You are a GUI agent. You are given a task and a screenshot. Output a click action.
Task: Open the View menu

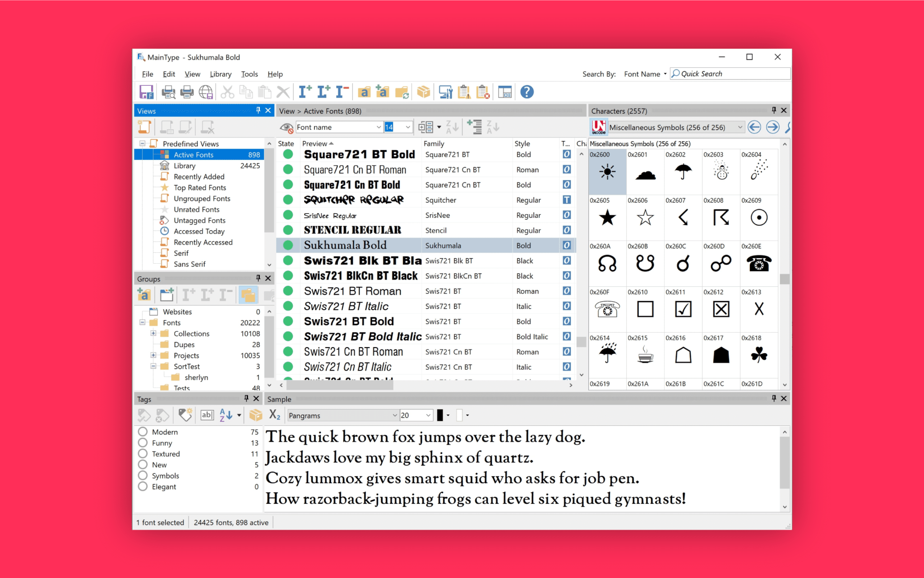[x=192, y=74]
